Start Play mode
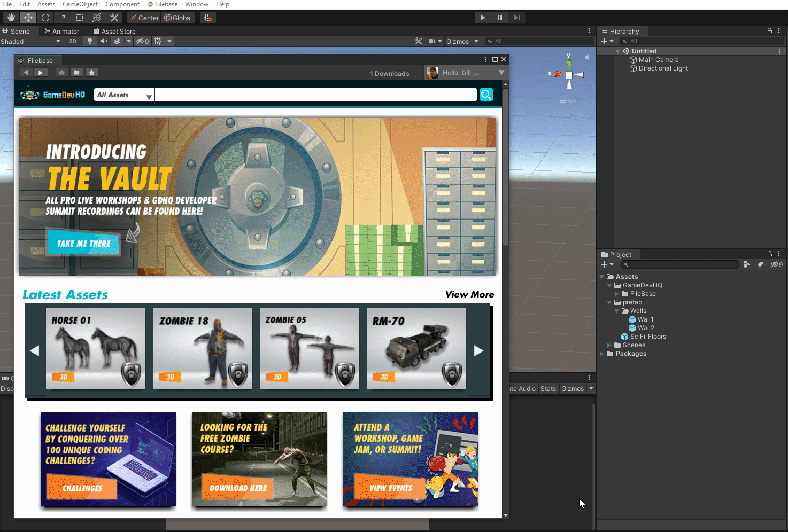 click(482, 18)
